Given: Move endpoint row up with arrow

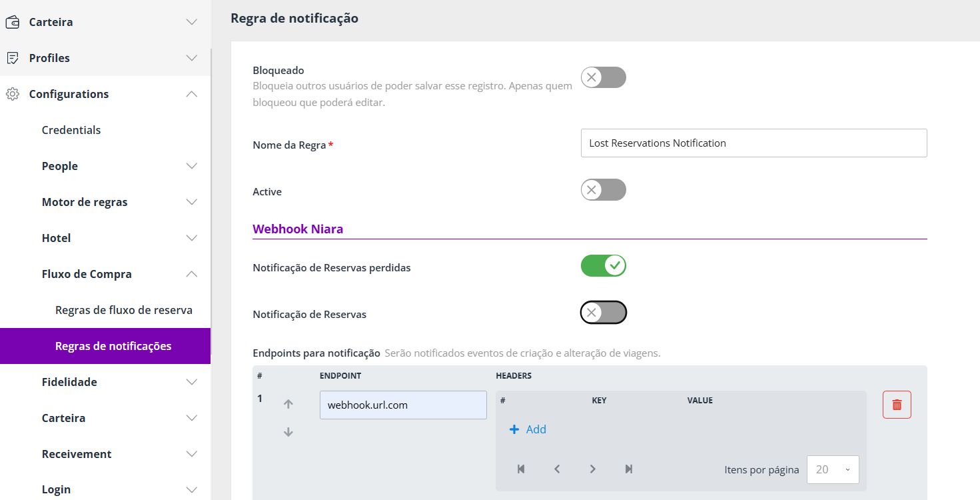Looking at the screenshot, I should [x=288, y=404].
